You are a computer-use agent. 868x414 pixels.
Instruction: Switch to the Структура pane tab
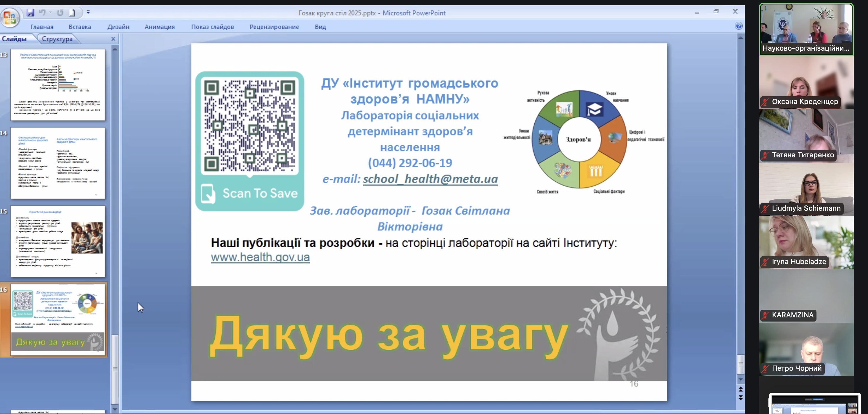pos(57,39)
